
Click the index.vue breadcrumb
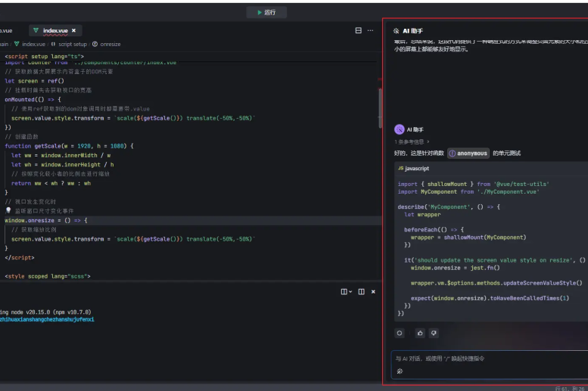[33, 45]
